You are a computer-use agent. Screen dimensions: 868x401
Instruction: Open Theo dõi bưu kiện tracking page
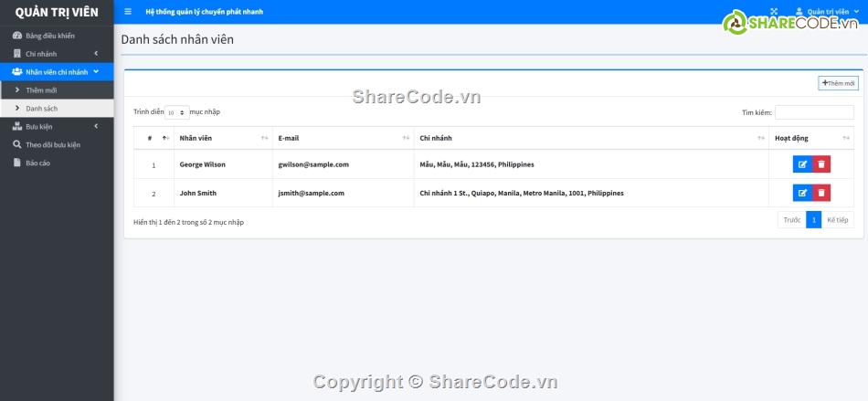pos(53,144)
